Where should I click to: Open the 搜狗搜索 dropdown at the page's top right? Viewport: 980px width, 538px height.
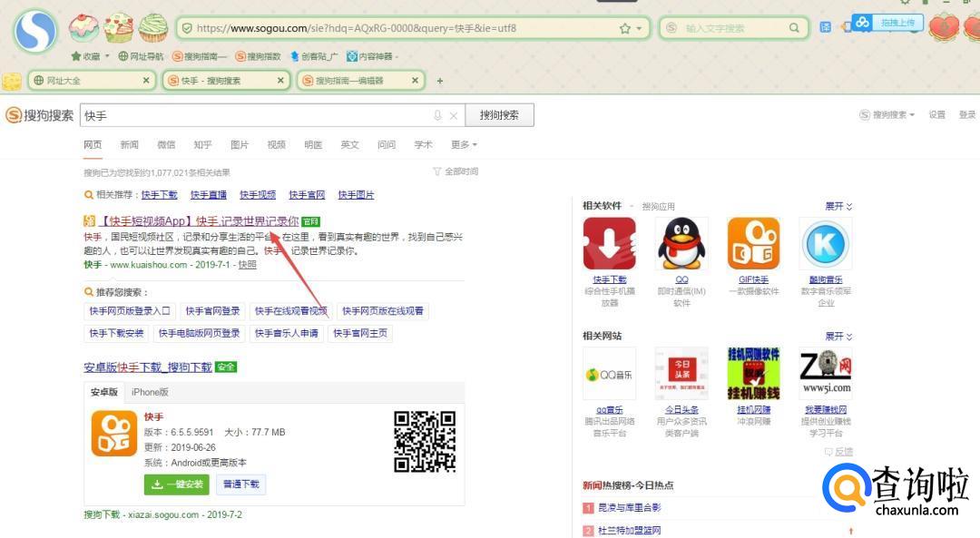click(x=887, y=114)
